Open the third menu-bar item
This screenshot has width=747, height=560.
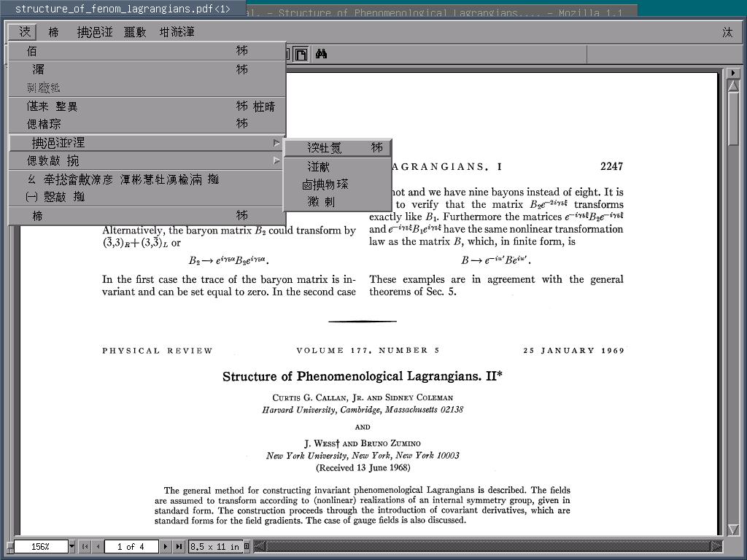[x=95, y=32]
